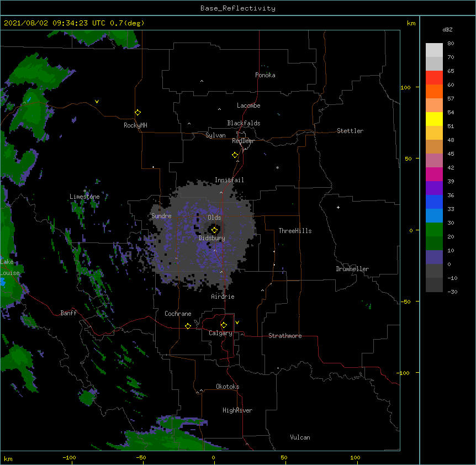
Task: Click the -100 tick on bottom axis
Action: point(69,457)
